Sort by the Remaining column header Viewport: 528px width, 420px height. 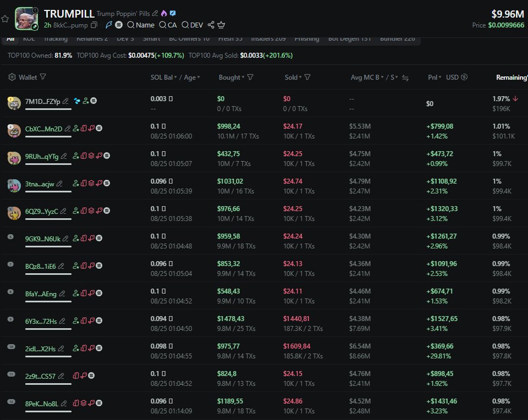512,78
